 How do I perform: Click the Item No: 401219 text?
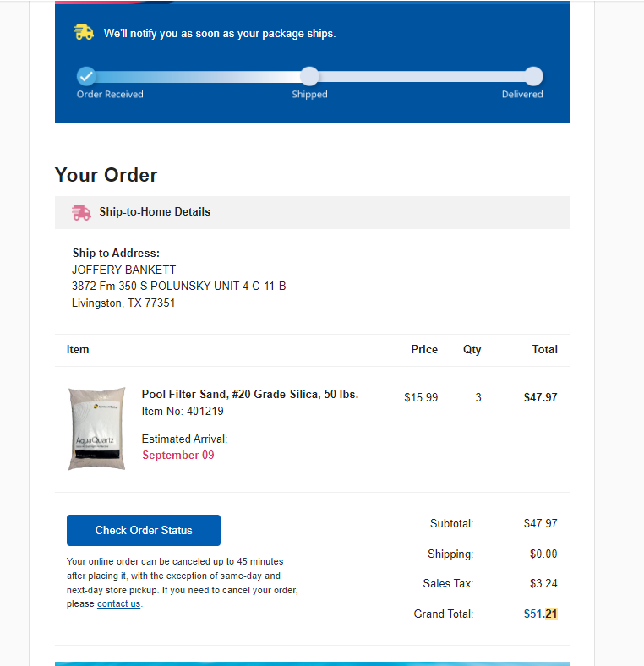click(x=183, y=411)
